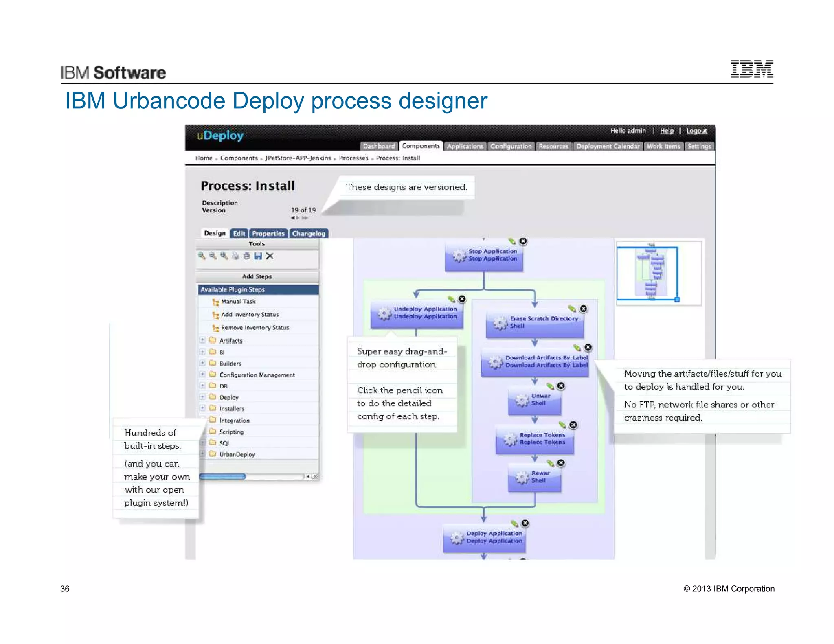The image size is (834, 644).
Task: Click the process minimap overview
Action: point(658,273)
